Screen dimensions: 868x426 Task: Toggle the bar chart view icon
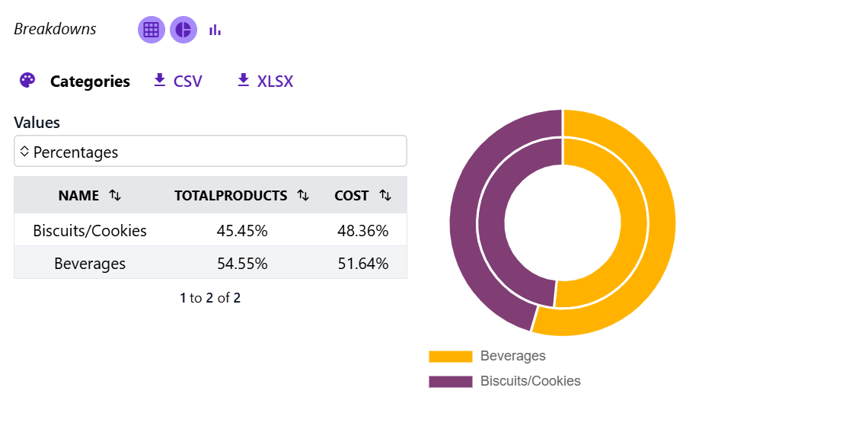click(215, 30)
